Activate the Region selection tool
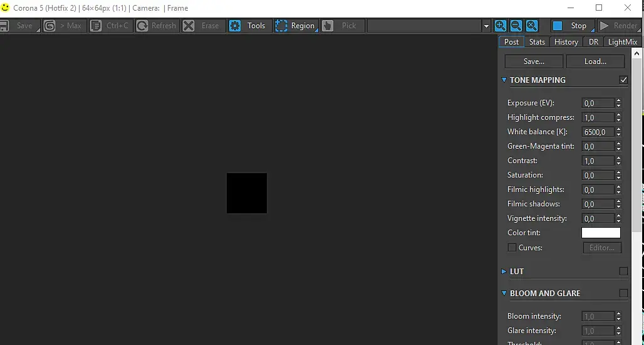This screenshot has width=644, height=345. tap(296, 26)
